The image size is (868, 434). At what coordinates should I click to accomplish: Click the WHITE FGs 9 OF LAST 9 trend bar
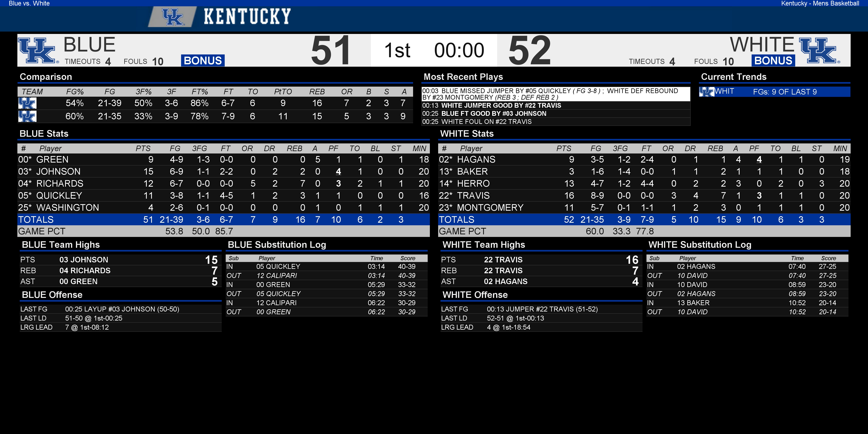click(775, 92)
